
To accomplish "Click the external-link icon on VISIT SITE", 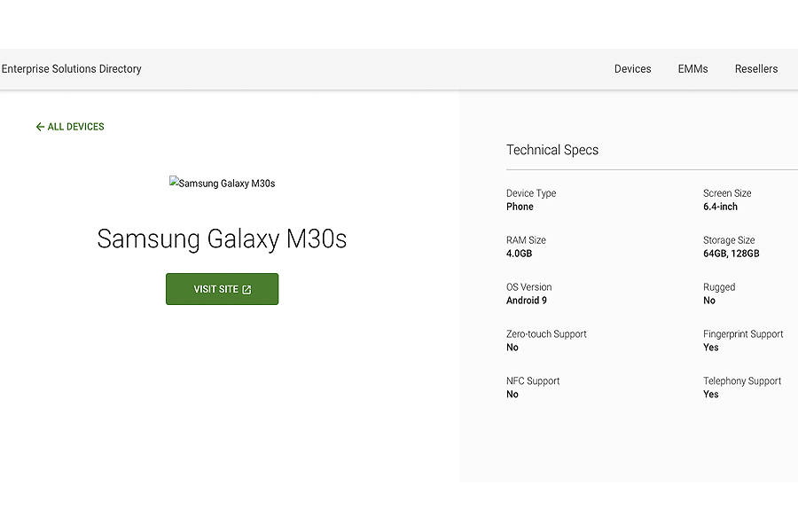I will click(246, 289).
